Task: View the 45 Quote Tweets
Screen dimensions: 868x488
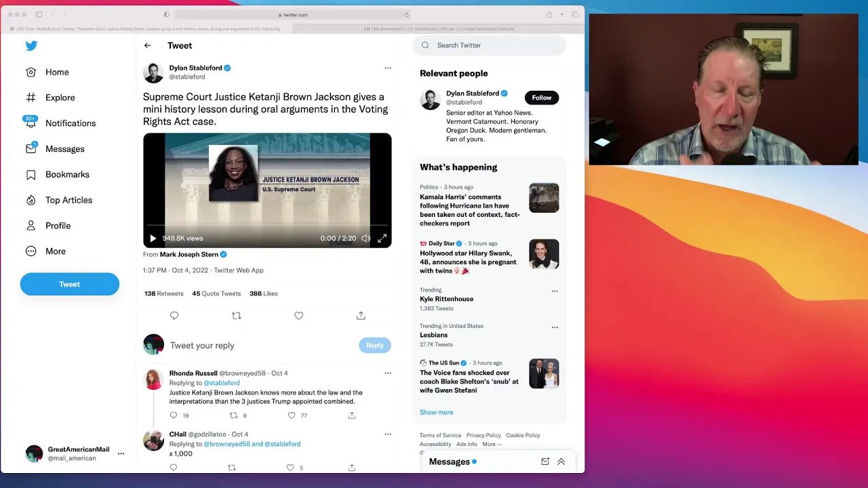Action: coord(216,293)
